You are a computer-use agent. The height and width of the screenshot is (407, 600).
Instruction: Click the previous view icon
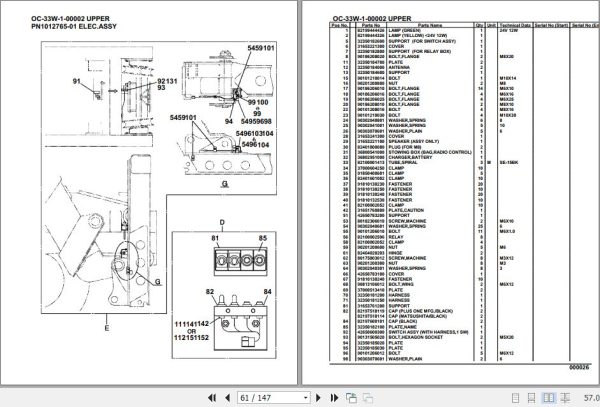(x=351, y=398)
